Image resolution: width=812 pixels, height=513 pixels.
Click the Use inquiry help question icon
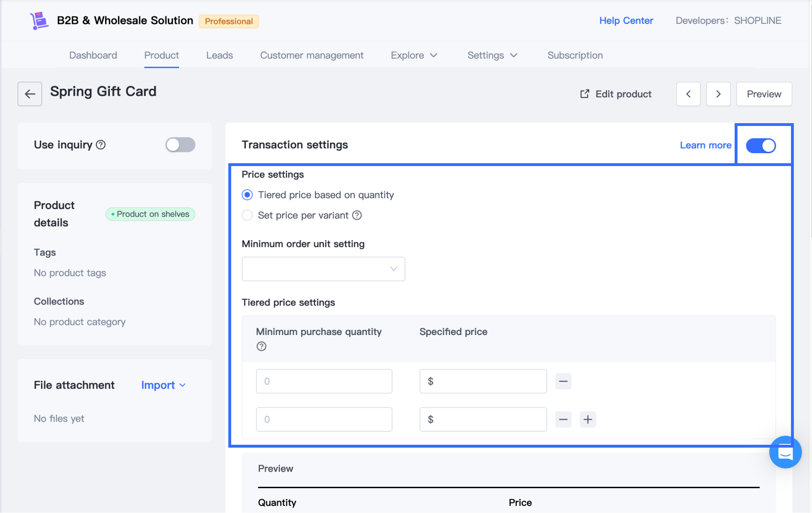[101, 145]
